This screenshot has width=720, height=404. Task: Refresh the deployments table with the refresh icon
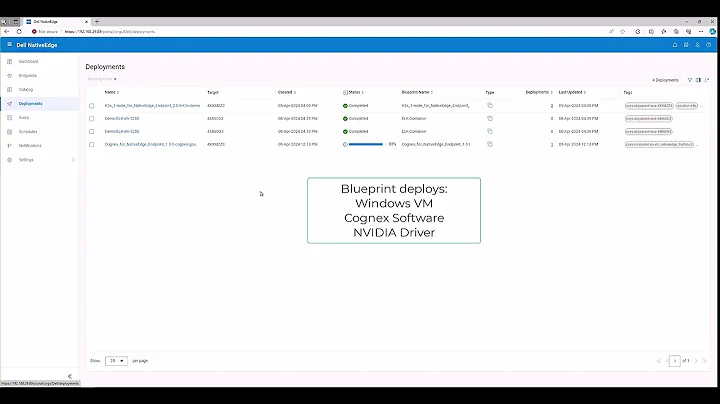tap(707, 80)
